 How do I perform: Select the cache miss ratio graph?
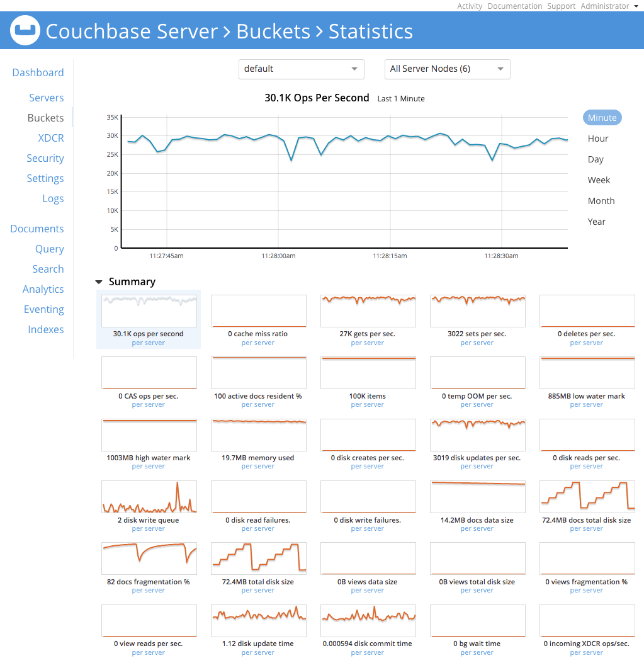point(259,311)
